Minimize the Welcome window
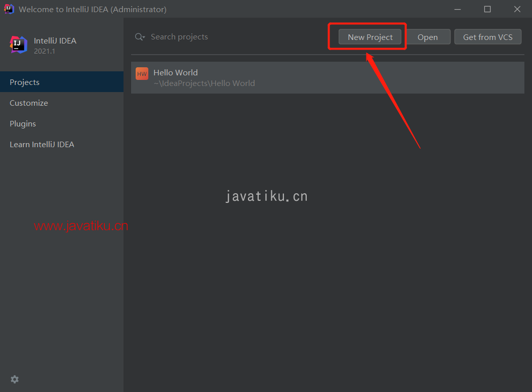532x392 pixels. pos(458,9)
